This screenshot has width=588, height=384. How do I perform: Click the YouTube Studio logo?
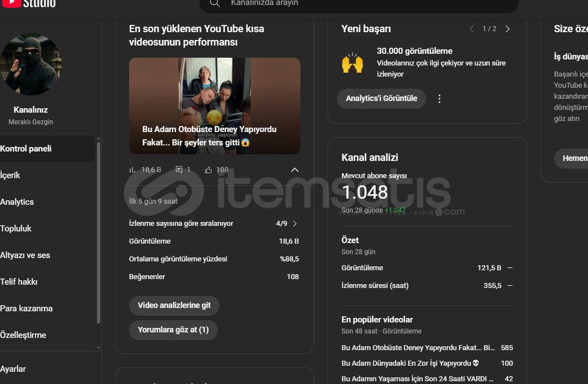28,4
